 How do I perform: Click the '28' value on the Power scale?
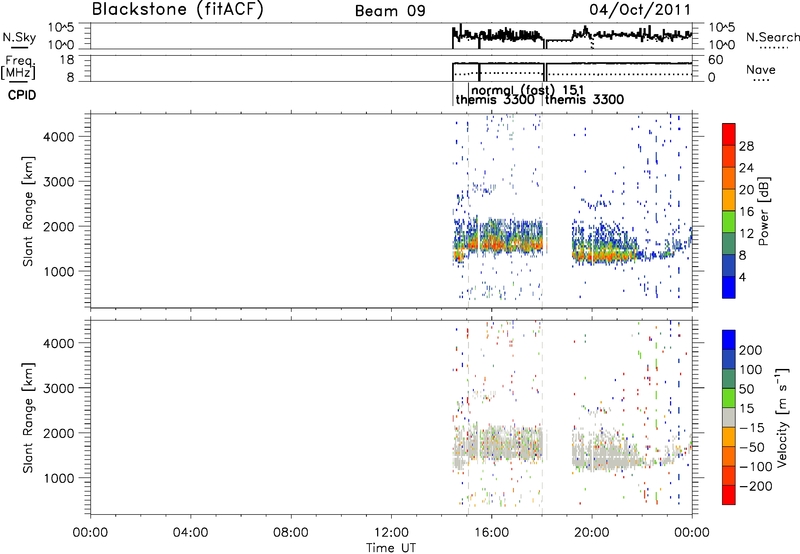click(x=746, y=146)
